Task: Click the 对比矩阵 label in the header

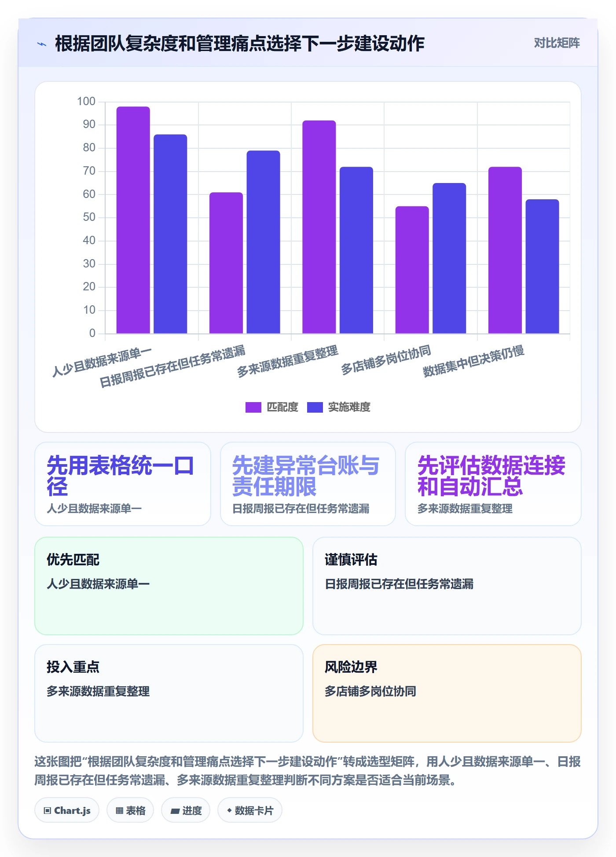Action: [557, 43]
